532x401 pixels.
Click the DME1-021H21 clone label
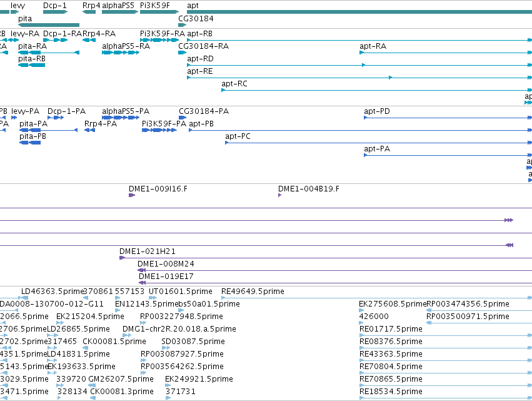click(148, 251)
